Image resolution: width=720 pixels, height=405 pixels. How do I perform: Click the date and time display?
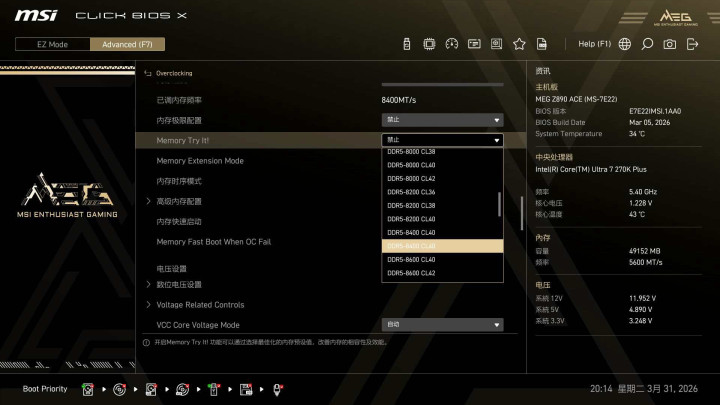(x=644, y=389)
